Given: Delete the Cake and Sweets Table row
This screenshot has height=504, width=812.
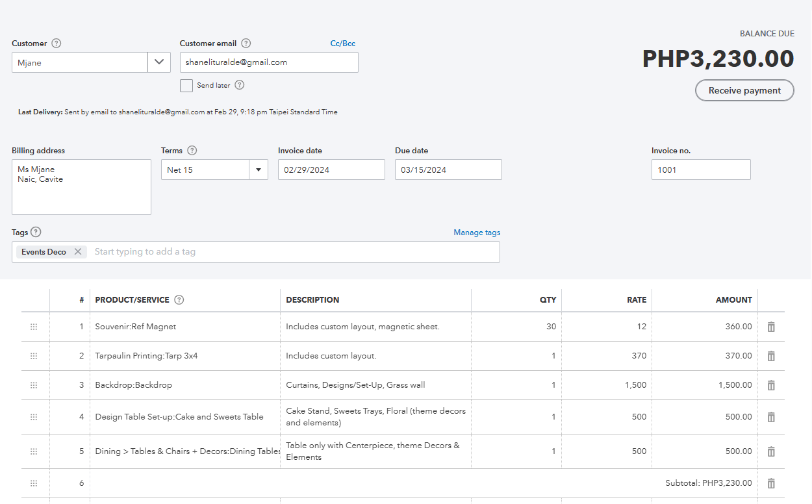Looking at the screenshot, I should 771,417.
